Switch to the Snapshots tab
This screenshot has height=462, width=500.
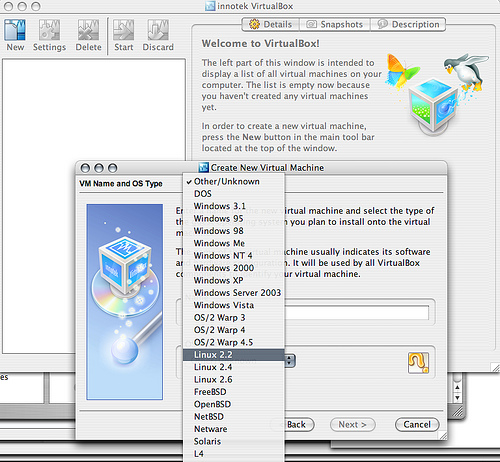coord(335,24)
